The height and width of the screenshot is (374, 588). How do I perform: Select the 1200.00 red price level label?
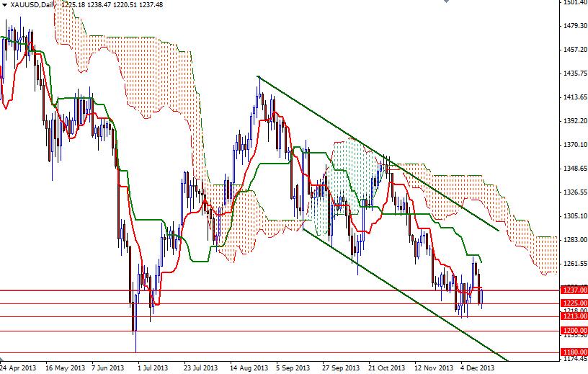(x=574, y=331)
